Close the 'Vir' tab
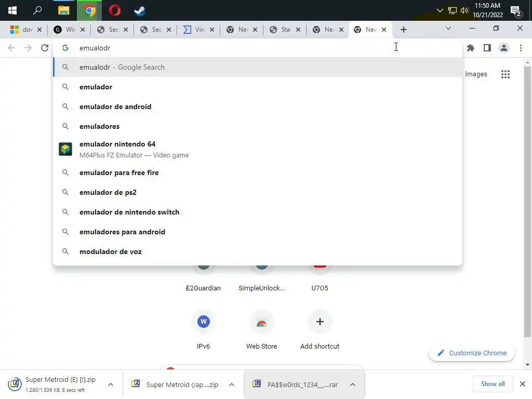Screen dimensions: 532x399 pyautogui.click(x=212, y=30)
